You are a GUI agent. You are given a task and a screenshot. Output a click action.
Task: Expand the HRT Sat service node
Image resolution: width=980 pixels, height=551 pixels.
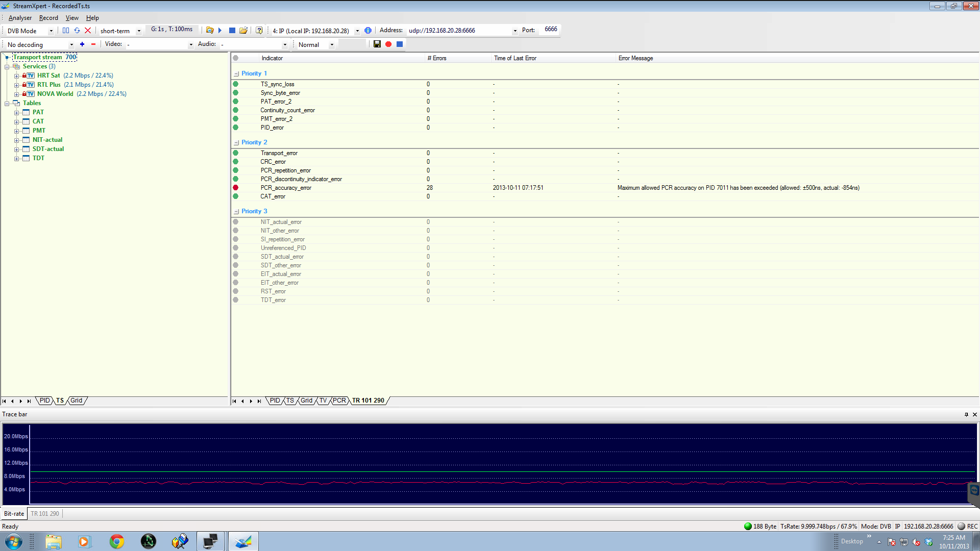pyautogui.click(x=16, y=76)
